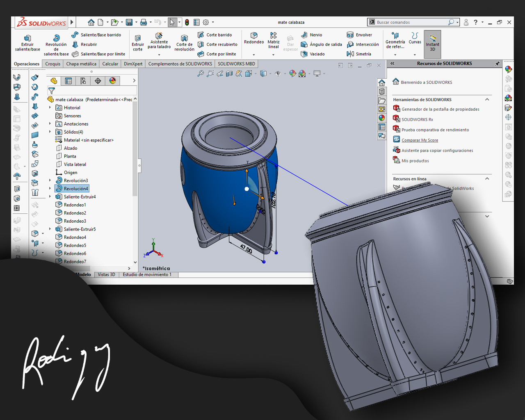Click the Redondeo tool

pyautogui.click(x=254, y=38)
